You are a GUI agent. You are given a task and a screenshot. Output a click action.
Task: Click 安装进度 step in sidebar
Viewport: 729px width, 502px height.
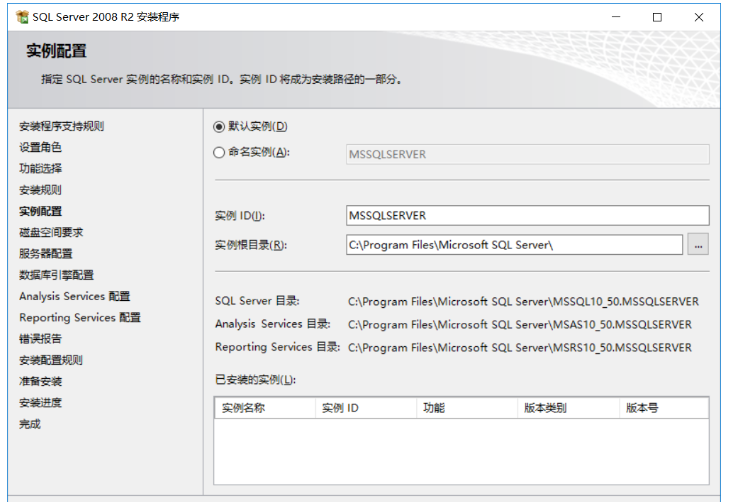click(40, 403)
